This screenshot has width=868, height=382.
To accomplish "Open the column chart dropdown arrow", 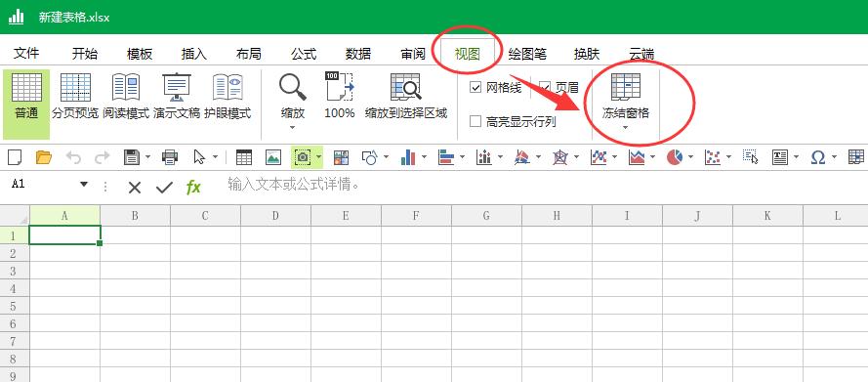I will click(x=424, y=158).
